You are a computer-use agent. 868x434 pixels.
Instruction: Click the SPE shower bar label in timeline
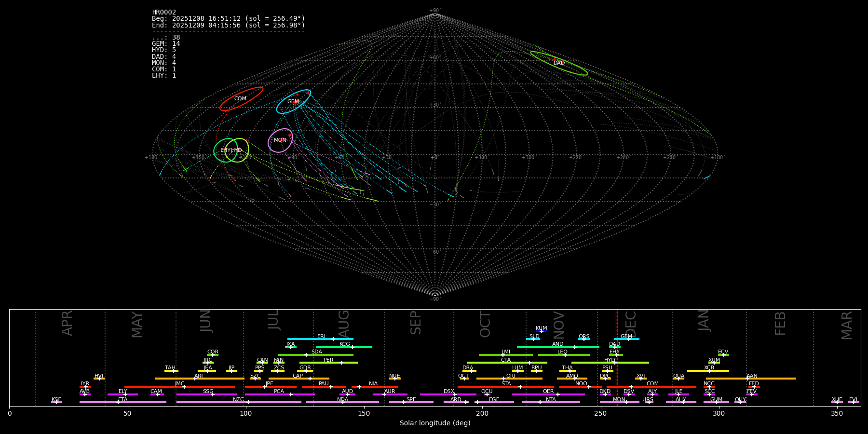[x=411, y=400]
